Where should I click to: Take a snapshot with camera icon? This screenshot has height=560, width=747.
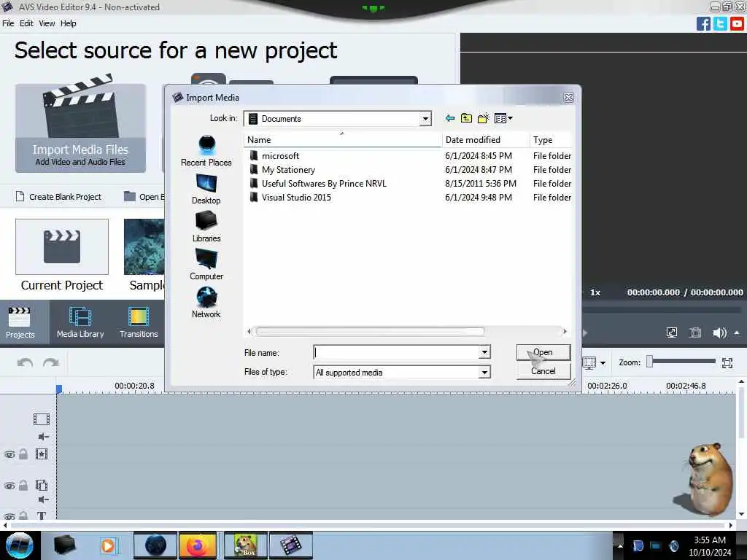(695, 332)
